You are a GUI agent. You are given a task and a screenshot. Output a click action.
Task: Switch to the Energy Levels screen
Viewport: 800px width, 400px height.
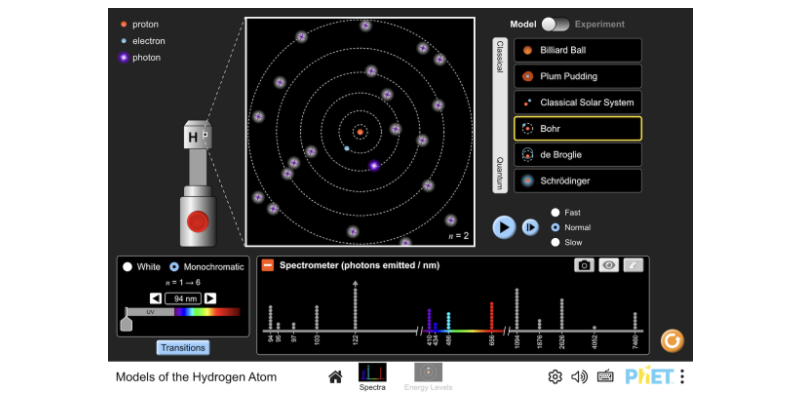coord(427,376)
